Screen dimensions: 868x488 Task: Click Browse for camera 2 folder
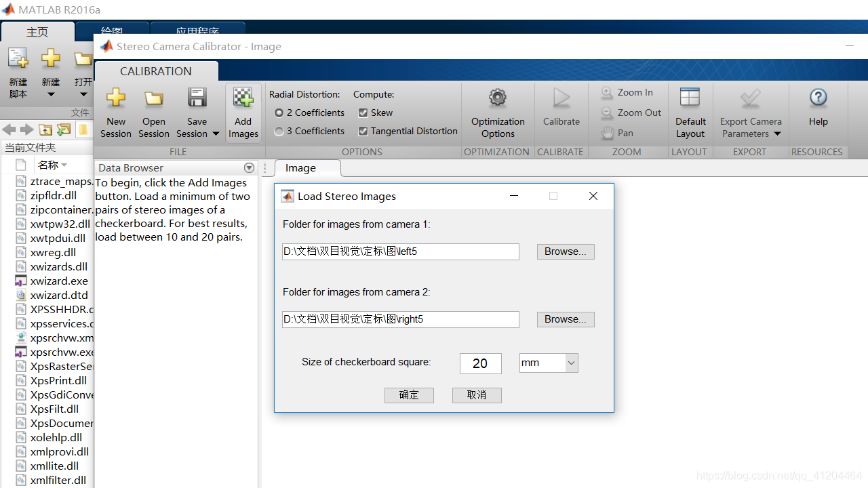click(566, 319)
